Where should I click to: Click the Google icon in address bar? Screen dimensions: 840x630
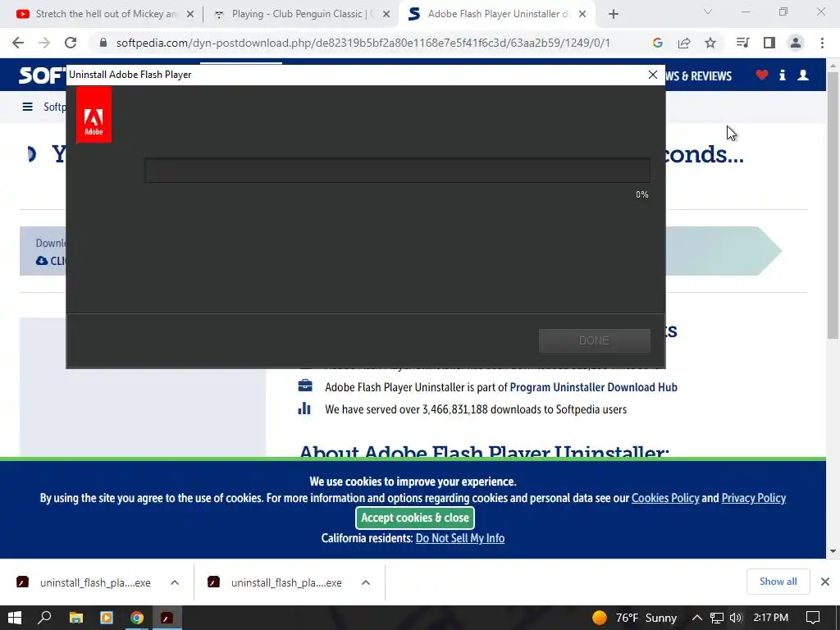pos(657,43)
